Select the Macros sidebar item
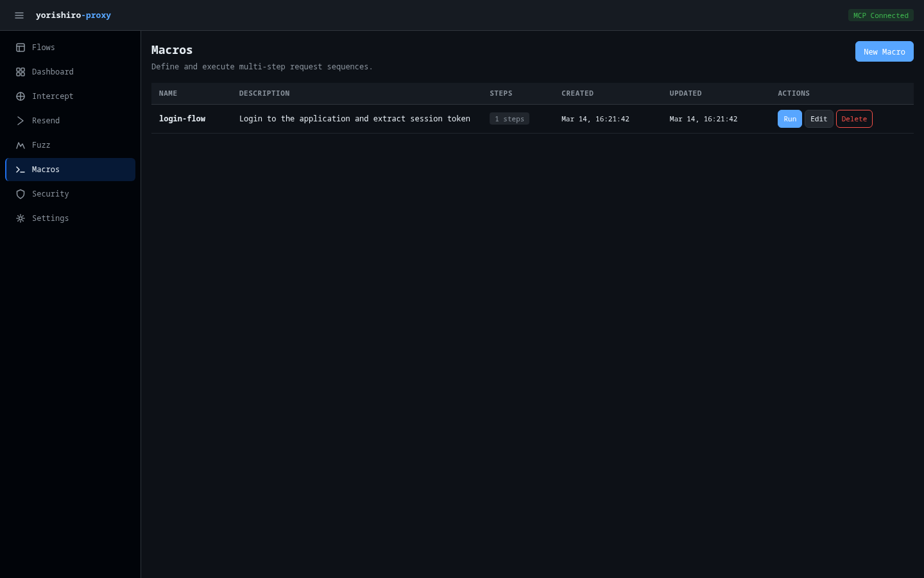This screenshot has width=924, height=578. coord(70,170)
